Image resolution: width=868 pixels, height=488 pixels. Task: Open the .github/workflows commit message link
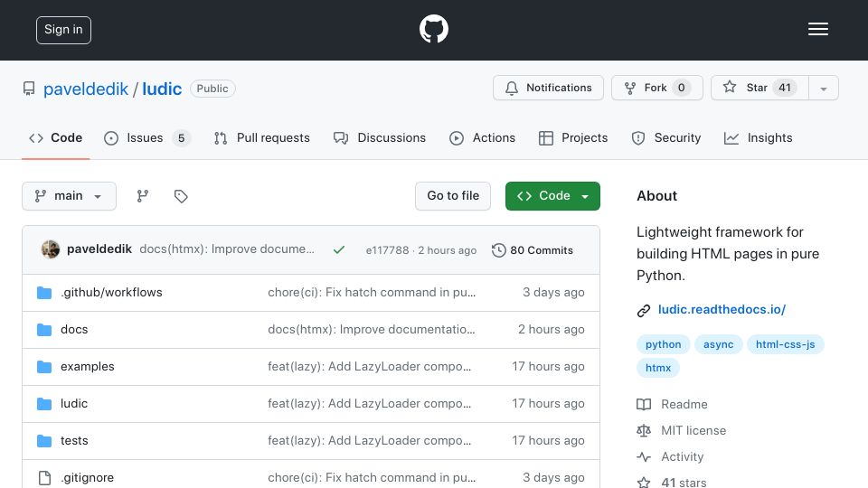(x=372, y=292)
